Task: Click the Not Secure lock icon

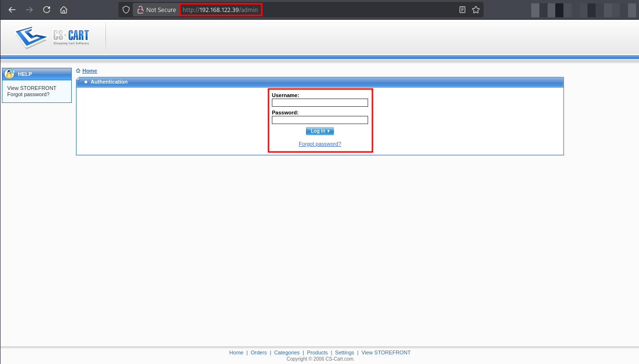Action: click(141, 10)
